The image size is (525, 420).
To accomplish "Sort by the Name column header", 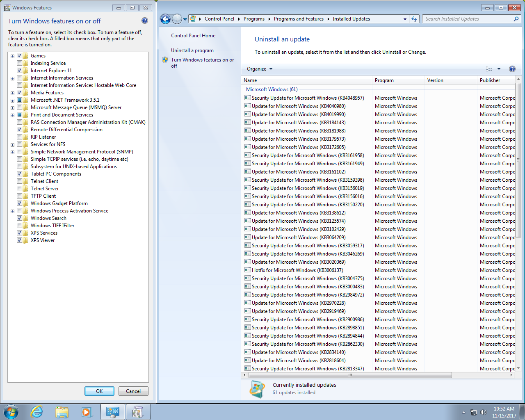I will tap(307, 80).
